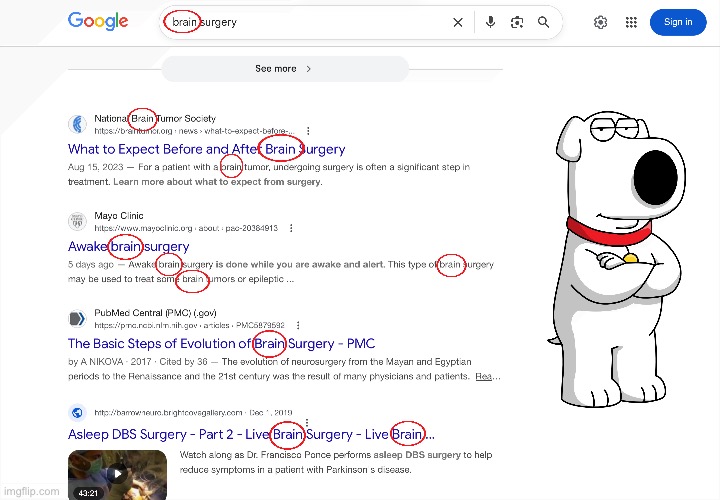Open Awake brain surgery result
720x500 pixels.
pyautogui.click(x=129, y=247)
